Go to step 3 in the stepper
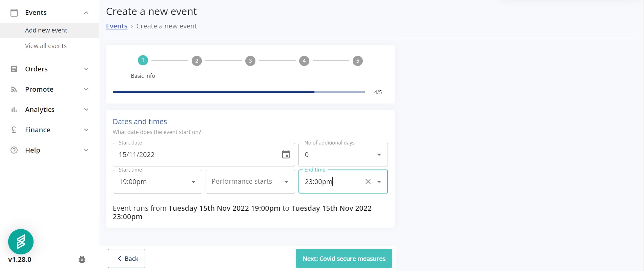Screen dimensions: 644x271 (x=250, y=61)
